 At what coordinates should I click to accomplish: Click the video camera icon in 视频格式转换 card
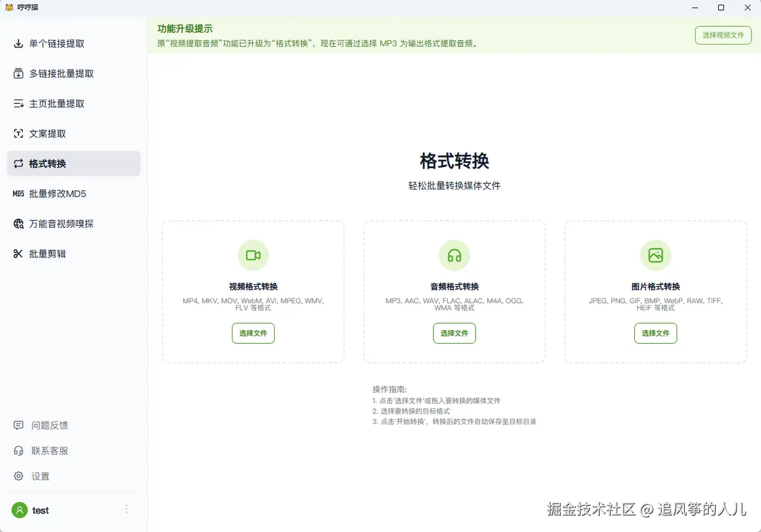coord(253,256)
